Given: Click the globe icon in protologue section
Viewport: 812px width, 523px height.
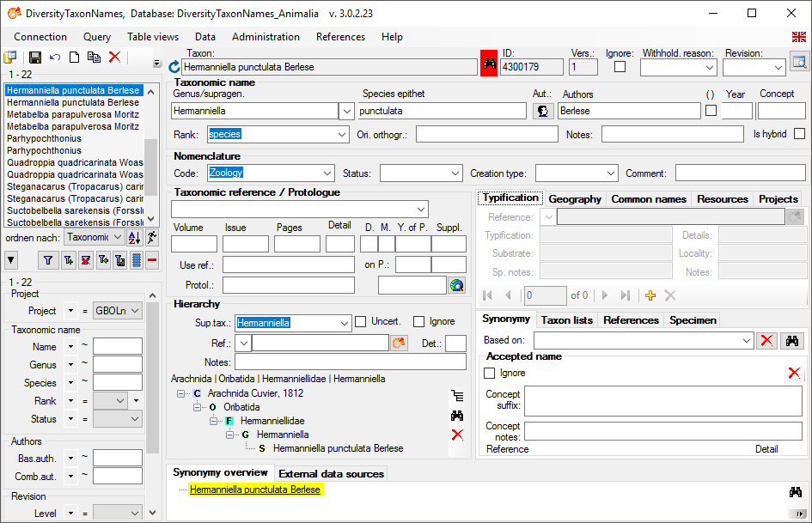Looking at the screenshot, I should [457, 285].
